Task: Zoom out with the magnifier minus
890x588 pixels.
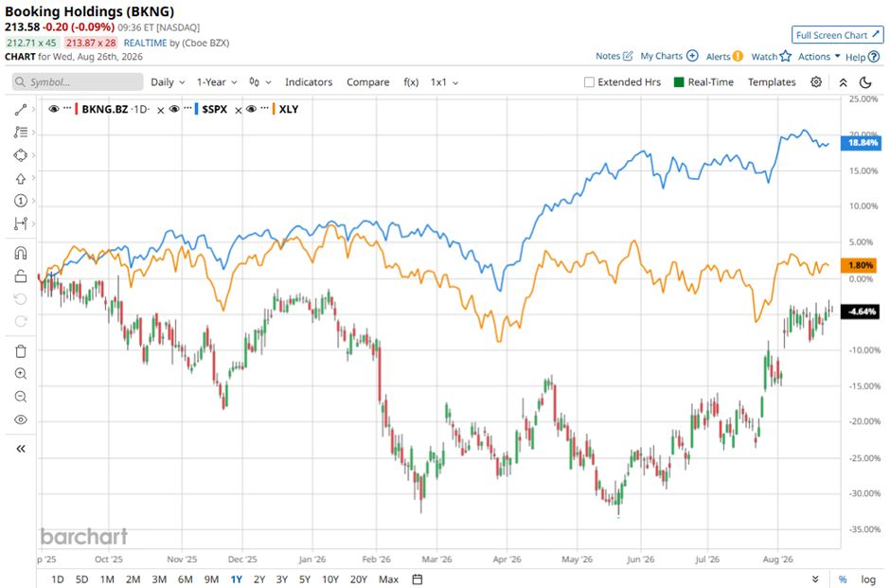Action: 21,396
